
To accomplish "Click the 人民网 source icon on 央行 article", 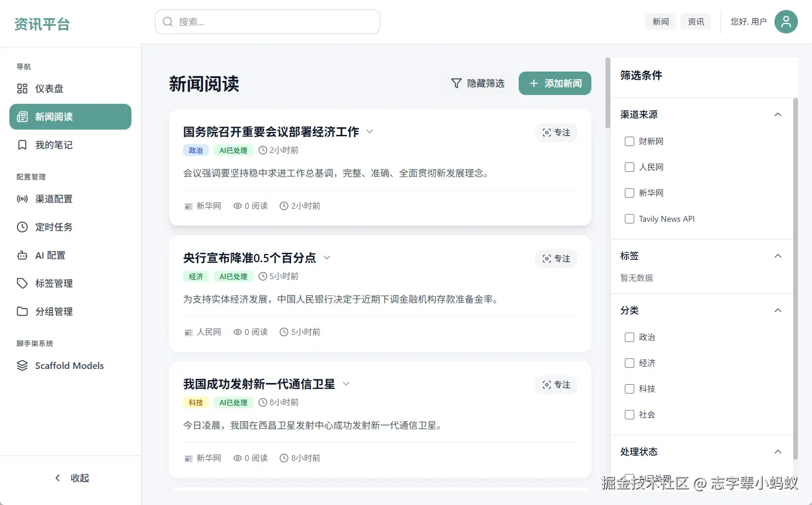I will (x=188, y=332).
